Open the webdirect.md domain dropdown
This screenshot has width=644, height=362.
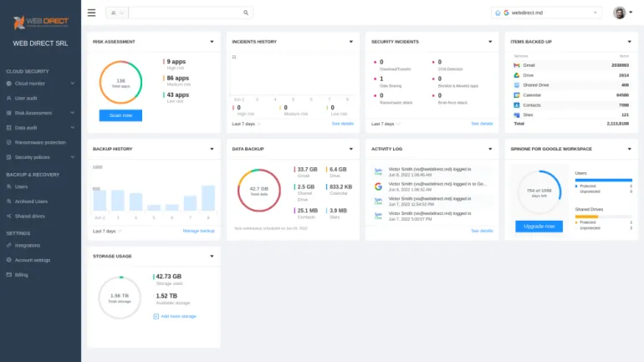pos(546,13)
